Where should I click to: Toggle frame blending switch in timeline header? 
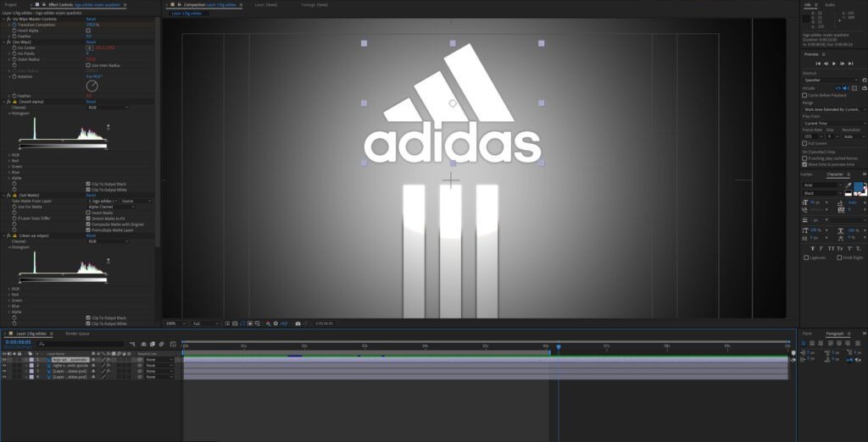(x=153, y=344)
